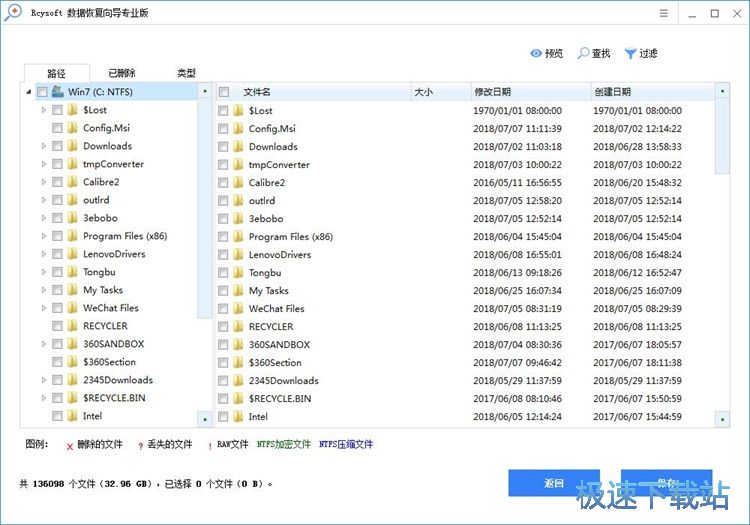
Task: Click Program Files (x86) folder icon in list
Action: (x=238, y=237)
